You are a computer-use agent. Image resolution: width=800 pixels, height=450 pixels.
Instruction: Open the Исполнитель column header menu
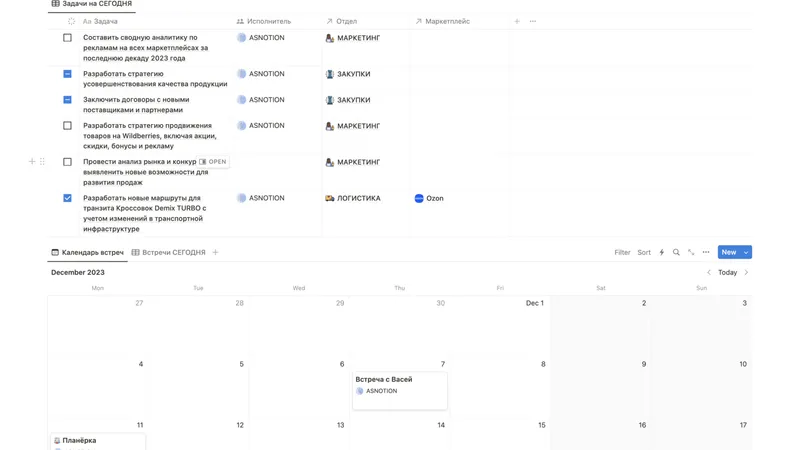[x=264, y=21]
